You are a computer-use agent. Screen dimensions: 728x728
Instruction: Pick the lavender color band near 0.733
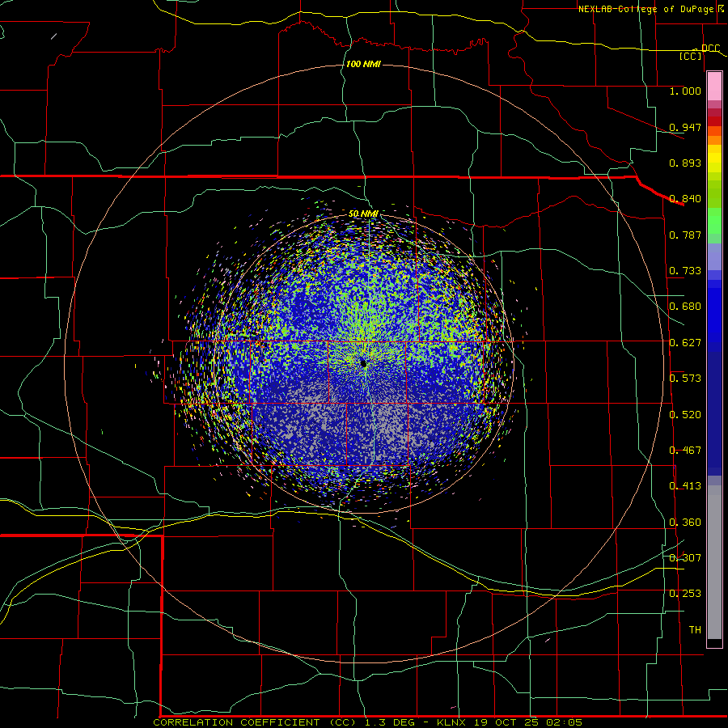pos(714,256)
